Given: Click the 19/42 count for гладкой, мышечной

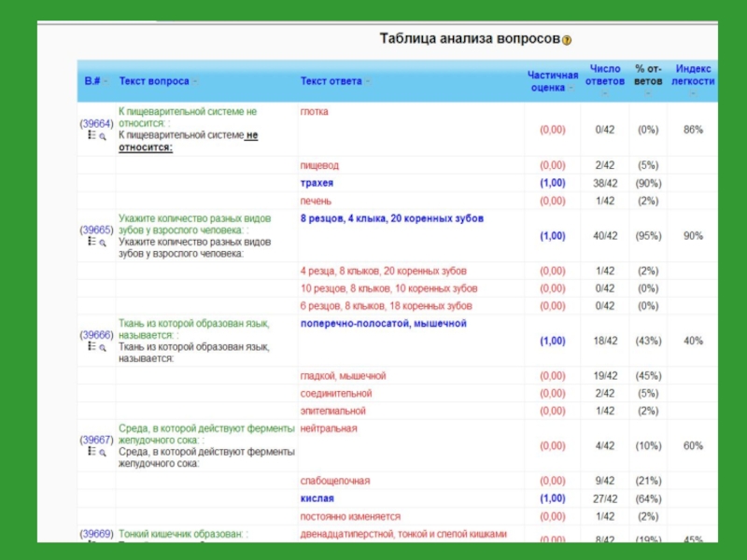Looking at the screenshot, I should pyautogui.click(x=605, y=376).
